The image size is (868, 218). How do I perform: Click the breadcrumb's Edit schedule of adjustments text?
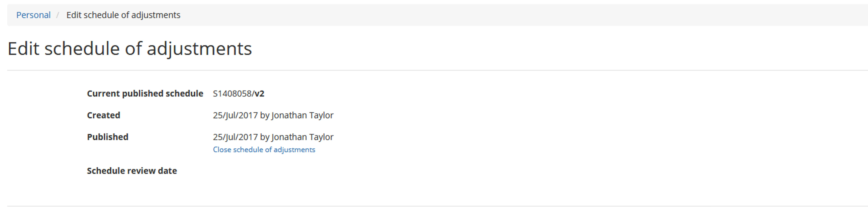123,15
